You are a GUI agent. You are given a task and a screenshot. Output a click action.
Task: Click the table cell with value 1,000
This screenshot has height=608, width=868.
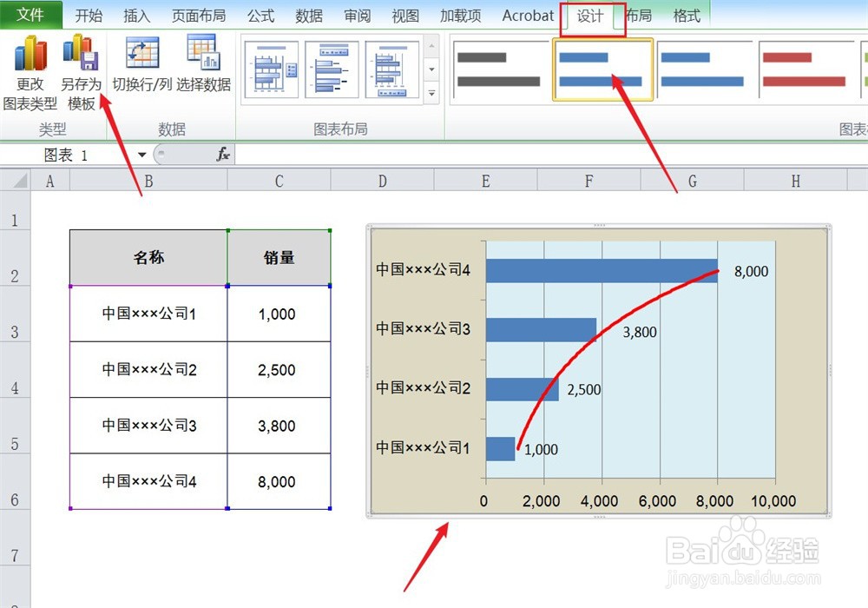click(279, 314)
